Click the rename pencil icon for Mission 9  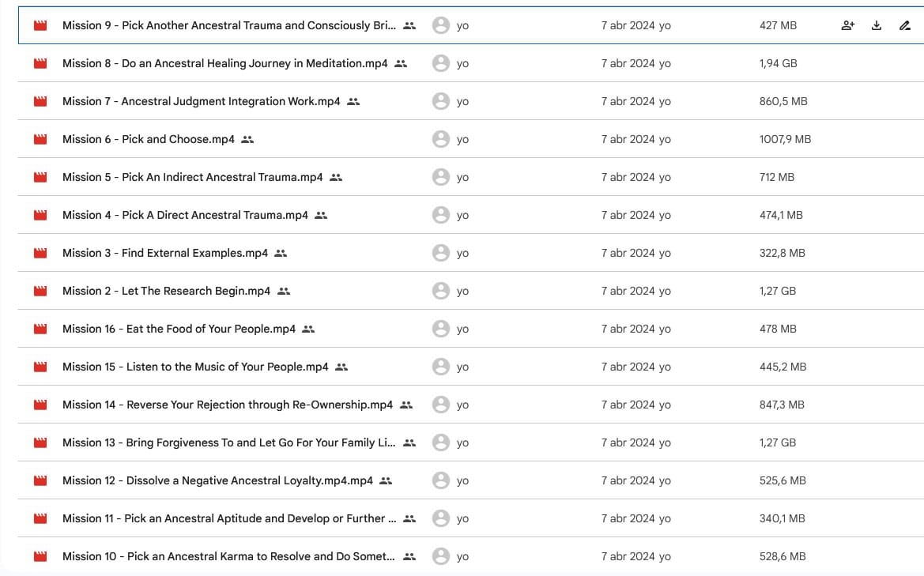pos(905,25)
